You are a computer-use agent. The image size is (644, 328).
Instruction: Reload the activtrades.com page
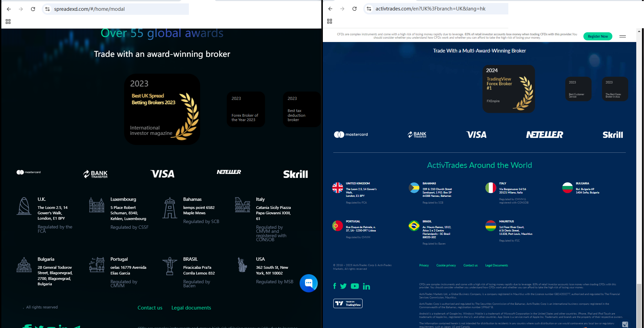click(354, 9)
